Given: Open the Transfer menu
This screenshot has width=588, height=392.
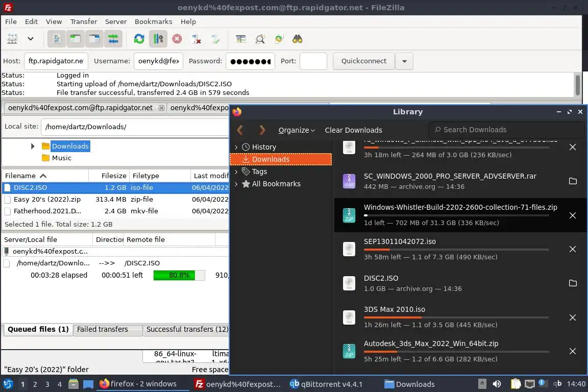Looking at the screenshot, I should [x=84, y=21].
